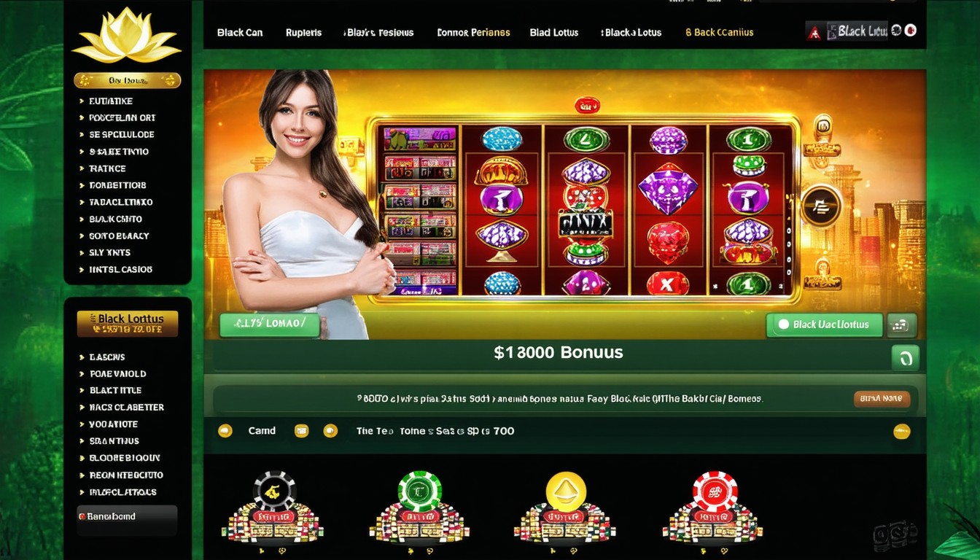Toggle the yellow circle beside Camd
980x560 pixels.
[x=225, y=431]
